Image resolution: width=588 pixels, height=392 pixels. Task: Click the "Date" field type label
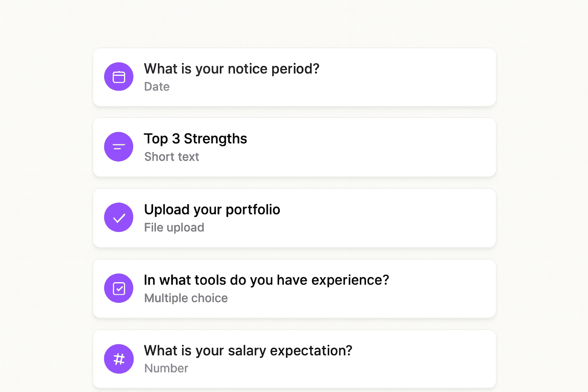tap(157, 87)
